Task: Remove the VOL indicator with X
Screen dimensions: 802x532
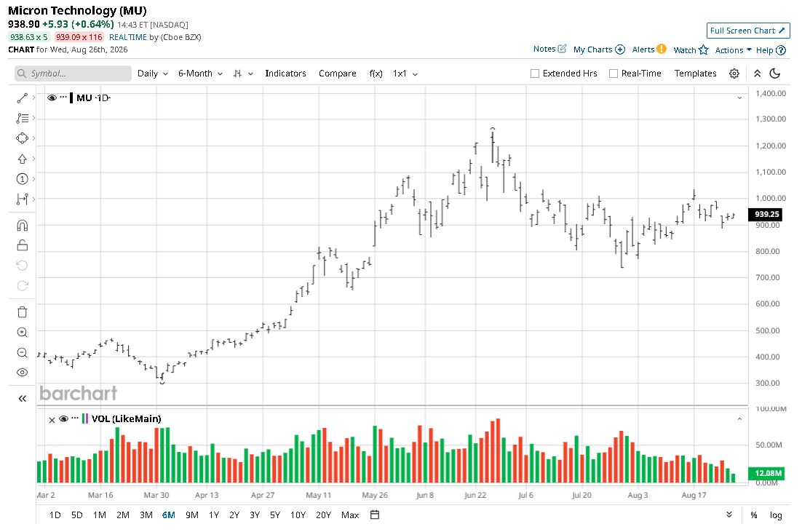Action: (x=52, y=420)
